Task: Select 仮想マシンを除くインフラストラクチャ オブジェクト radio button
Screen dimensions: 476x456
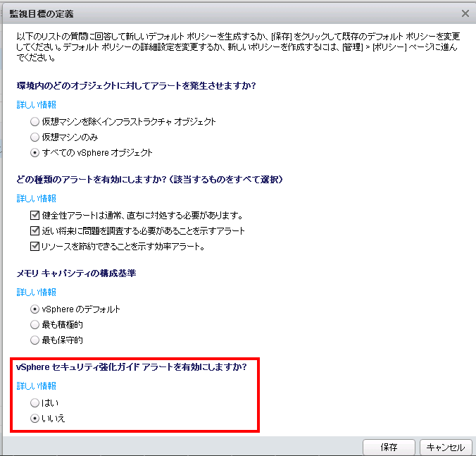Action: click(x=35, y=122)
